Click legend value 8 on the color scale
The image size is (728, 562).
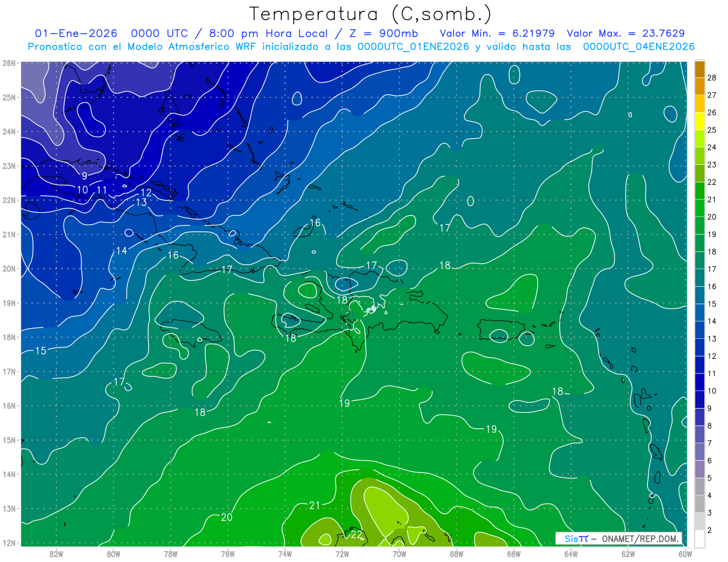[x=710, y=426]
